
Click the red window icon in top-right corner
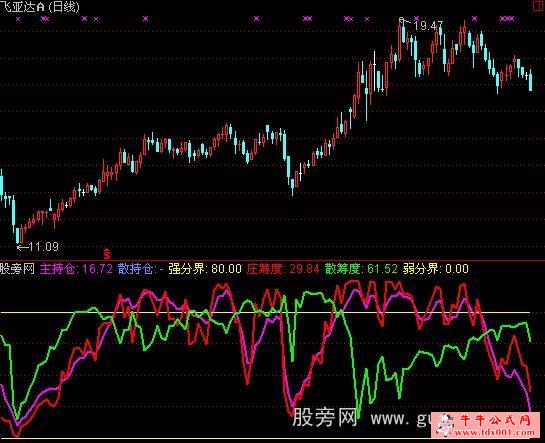coord(539,7)
